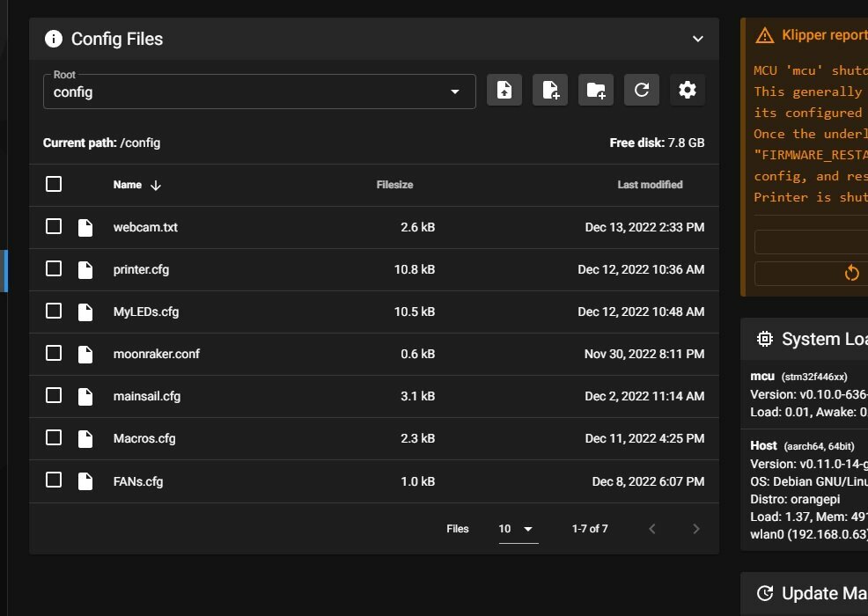868x616 pixels.
Task: Go to the previous page of files
Action: click(x=652, y=529)
